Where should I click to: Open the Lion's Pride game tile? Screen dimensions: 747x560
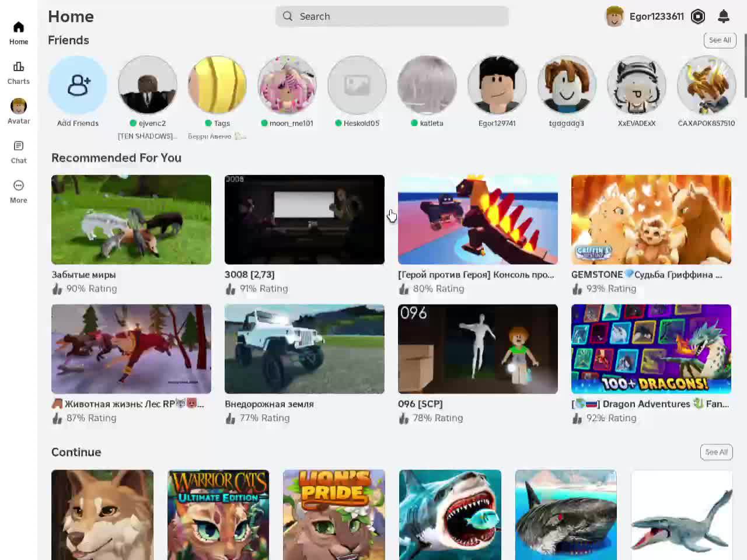(334, 514)
